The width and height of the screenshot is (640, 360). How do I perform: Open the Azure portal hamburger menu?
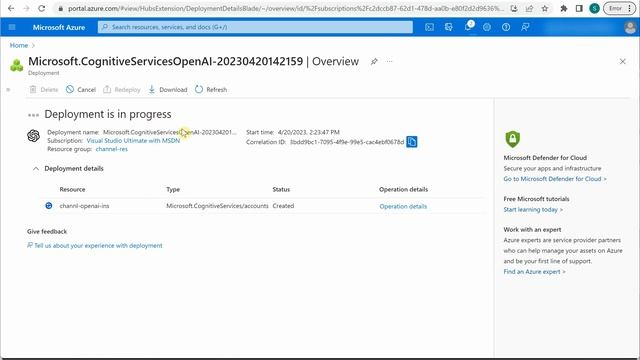12,27
